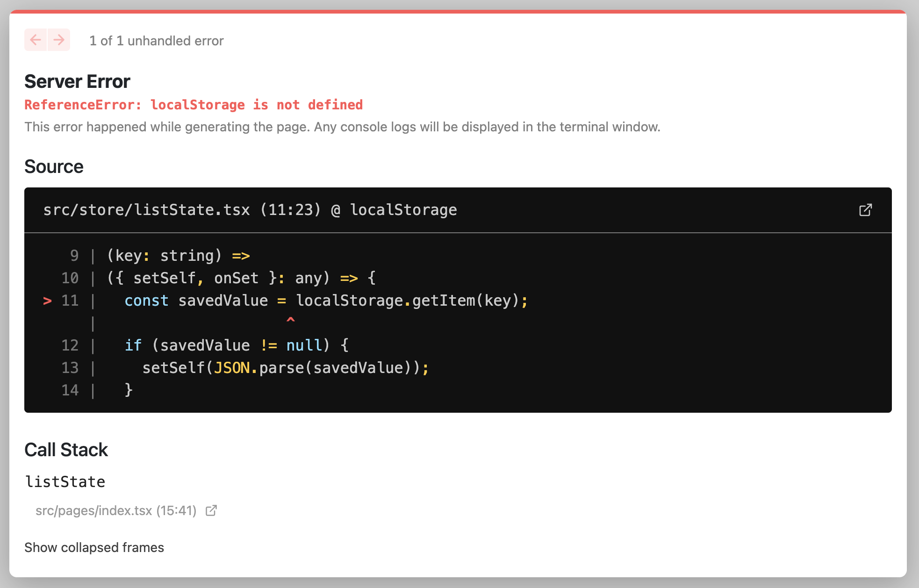
Task: Open src/pages/index.tsx via its external link icon
Action: point(211,510)
